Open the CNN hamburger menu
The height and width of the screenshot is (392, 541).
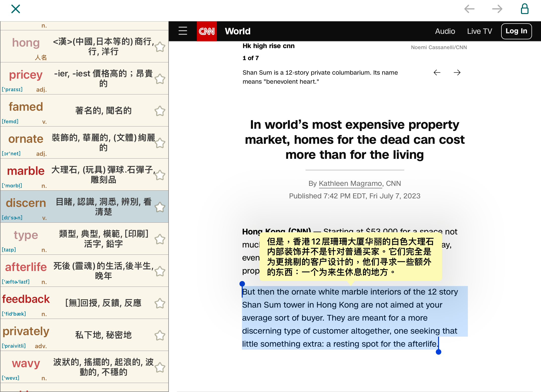(183, 31)
